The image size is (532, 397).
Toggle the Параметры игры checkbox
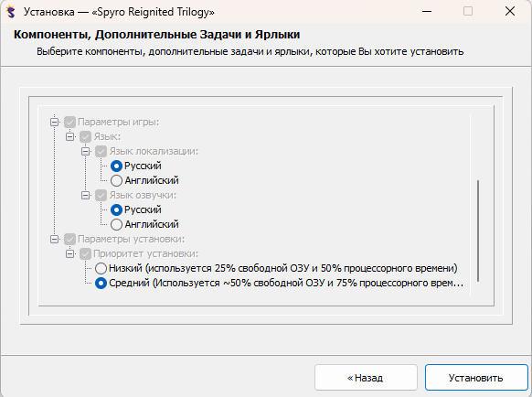(69, 122)
